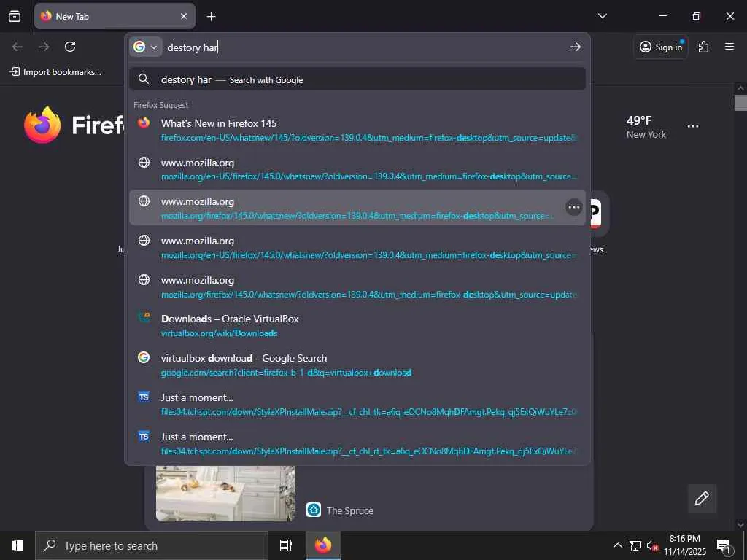Open Task View on the taskbar

286,545
